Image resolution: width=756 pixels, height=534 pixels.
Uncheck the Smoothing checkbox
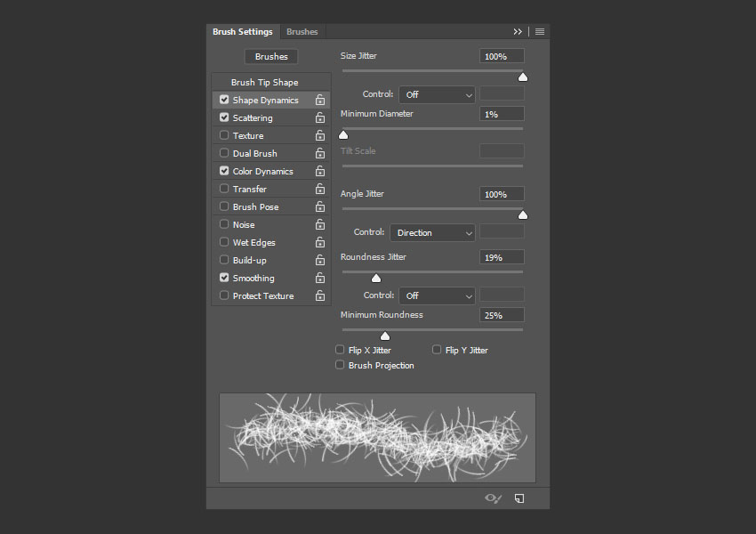[x=224, y=278]
